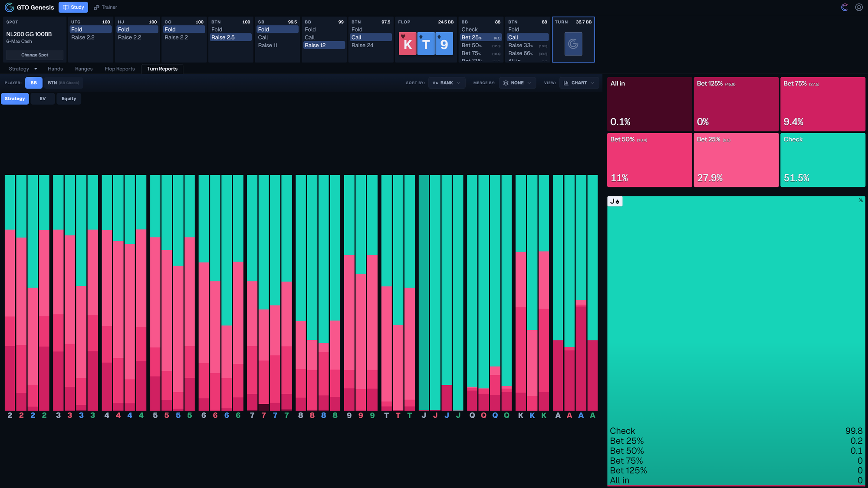The height and width of the screenshot is (488, 868).
Task: Switch to Strategy display toggle
Action: pos(15,99)
